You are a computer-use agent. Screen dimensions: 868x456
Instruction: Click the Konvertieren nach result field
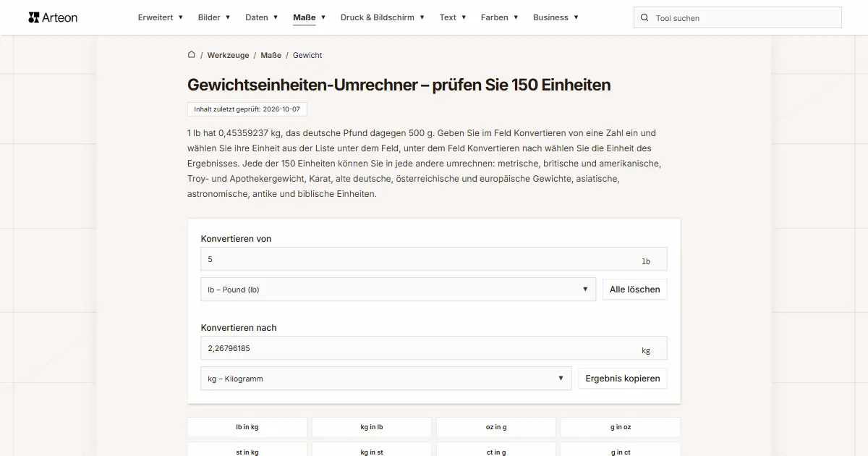coord(434,348)
